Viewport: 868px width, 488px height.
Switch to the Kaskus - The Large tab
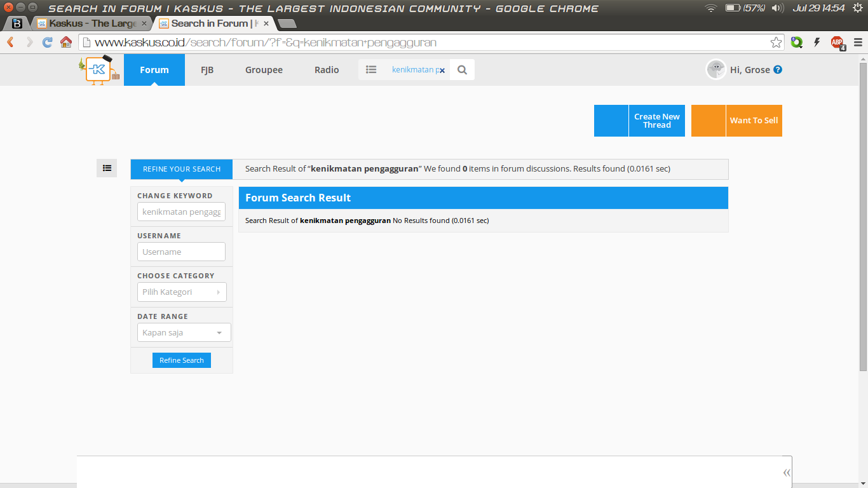pos(92,24)
